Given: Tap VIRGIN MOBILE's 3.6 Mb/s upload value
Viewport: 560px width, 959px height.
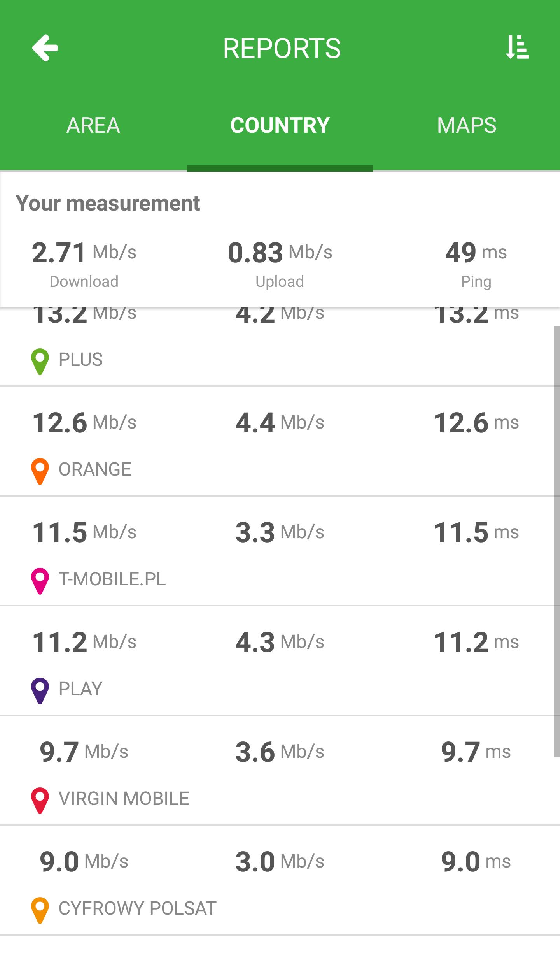Looking at the screenshot, I should tap(280, 752).
